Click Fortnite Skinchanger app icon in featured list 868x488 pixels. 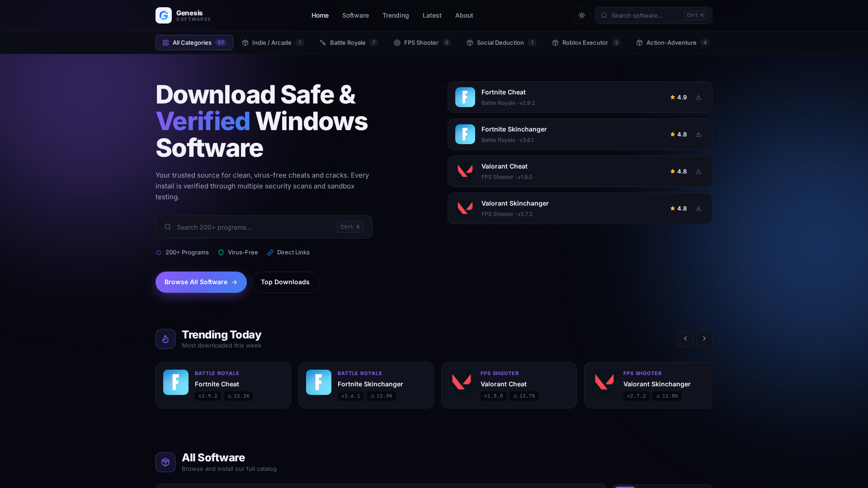point(465,134)
